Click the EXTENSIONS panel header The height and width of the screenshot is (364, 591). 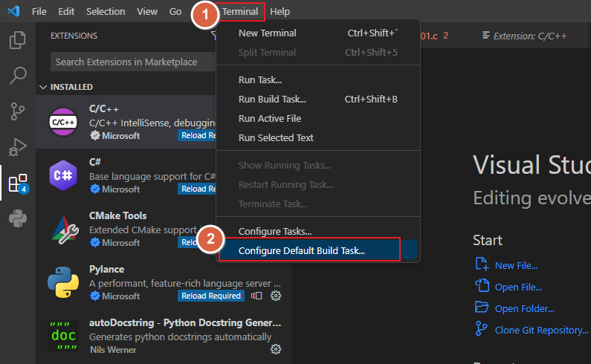click(74, 36)
